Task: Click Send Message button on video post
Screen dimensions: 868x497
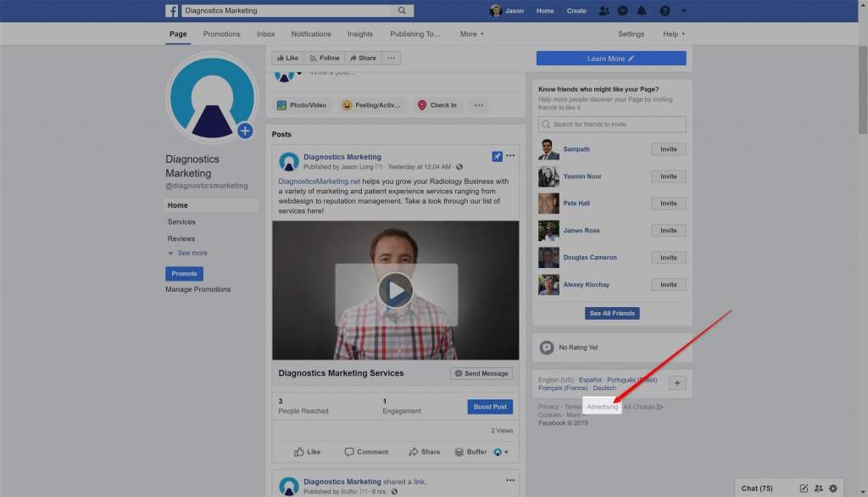Action: [x=481, y=373]
